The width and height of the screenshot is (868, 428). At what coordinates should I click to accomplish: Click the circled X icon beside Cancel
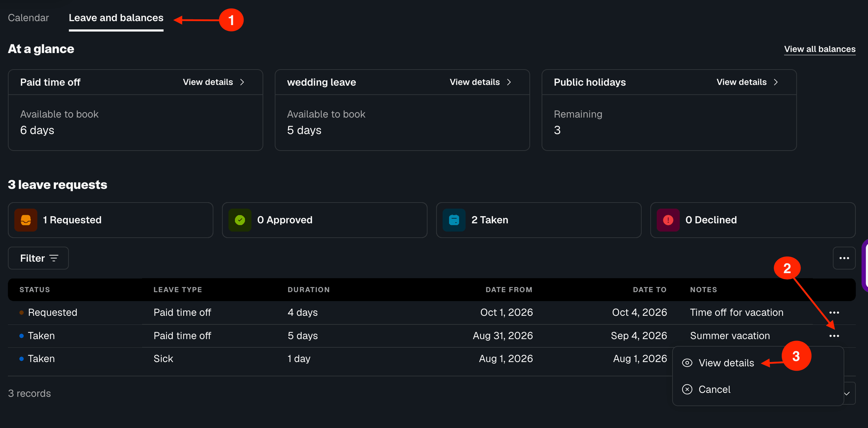tap(687, 389)
